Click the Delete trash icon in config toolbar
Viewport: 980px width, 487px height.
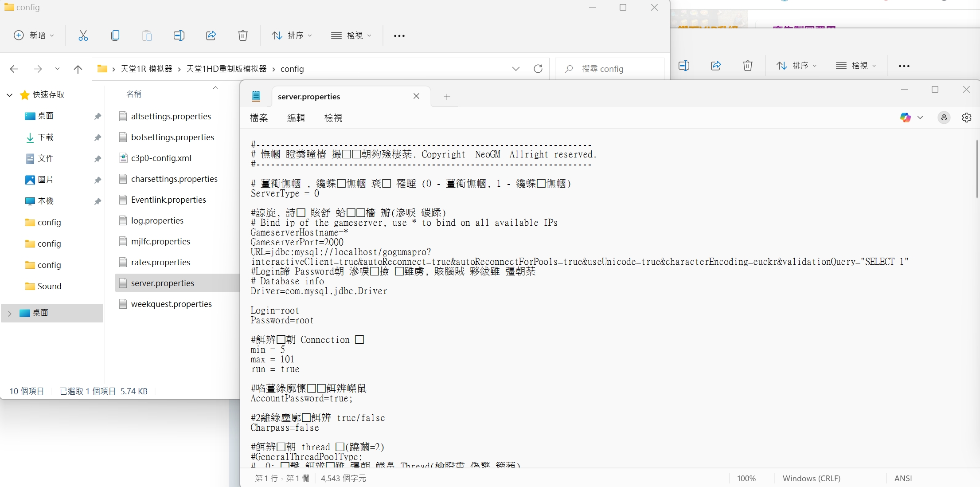243,35
